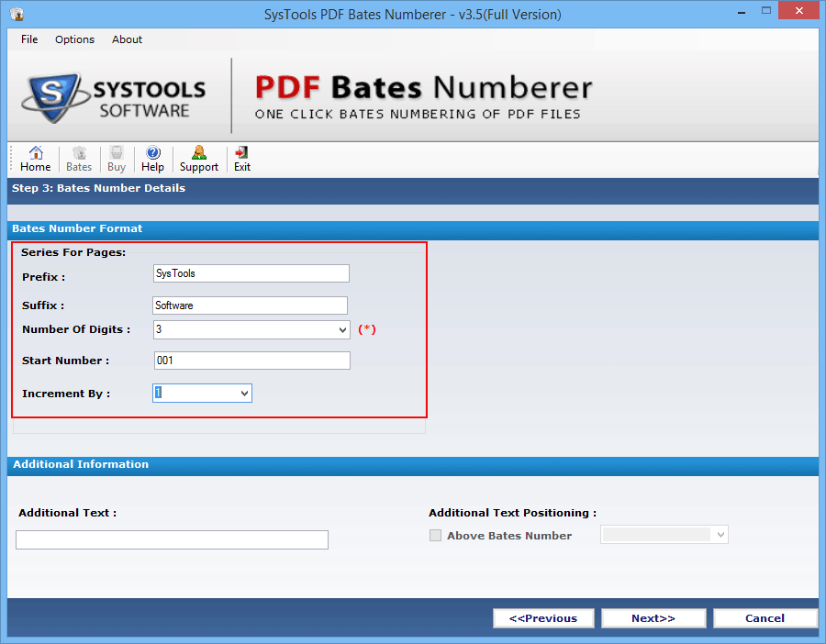Click the Number Of Digits label
This screenshot has width=826, height=644.
pos(76,329)
